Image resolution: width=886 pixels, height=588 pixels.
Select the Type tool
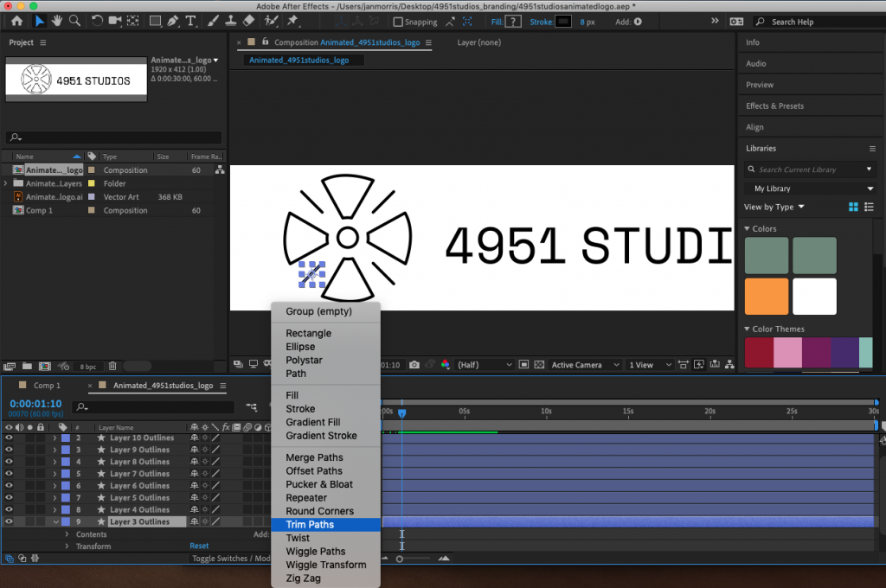pyautogui.click(x=191, y=21)
